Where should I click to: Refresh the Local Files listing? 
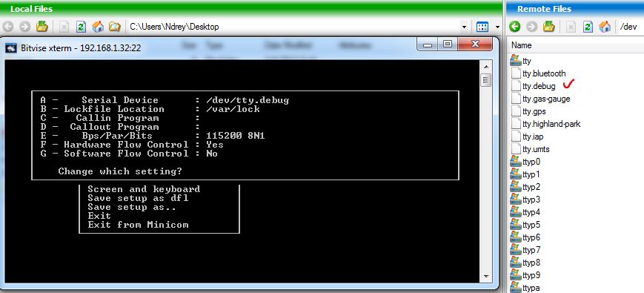tap(81, 27)
